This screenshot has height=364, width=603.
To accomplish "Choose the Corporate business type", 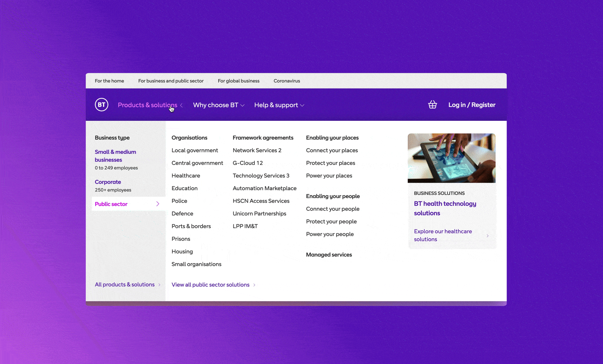I will (x=108, y=182).
